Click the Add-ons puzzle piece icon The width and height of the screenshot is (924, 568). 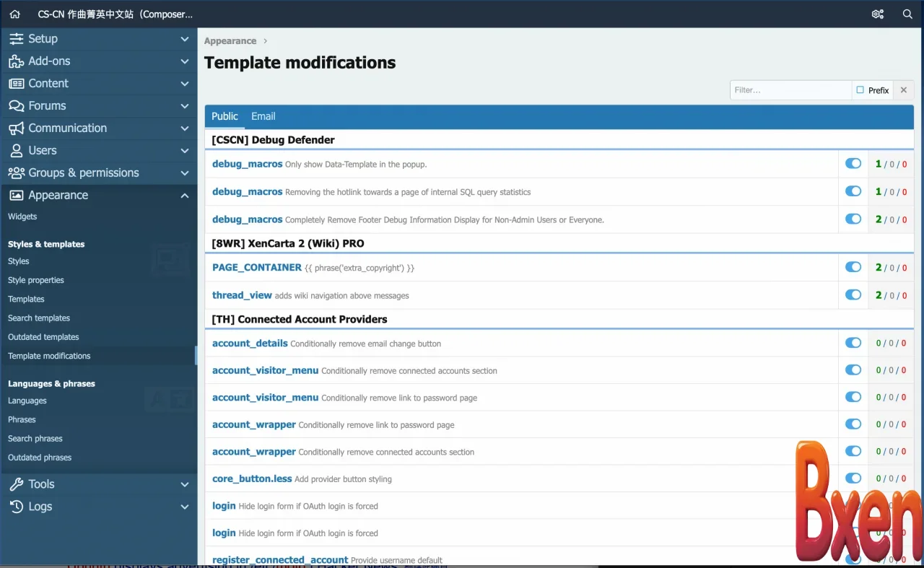click(x=16, y=61)
